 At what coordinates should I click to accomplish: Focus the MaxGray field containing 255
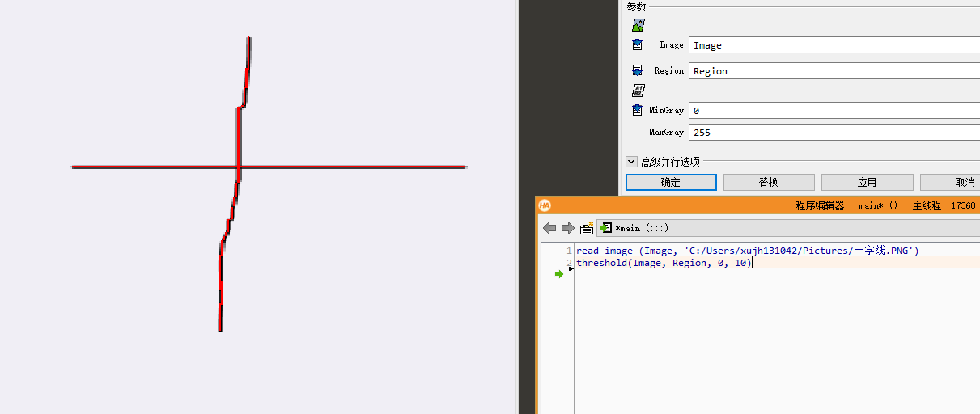pyautogui.click(x=834, y=132)
